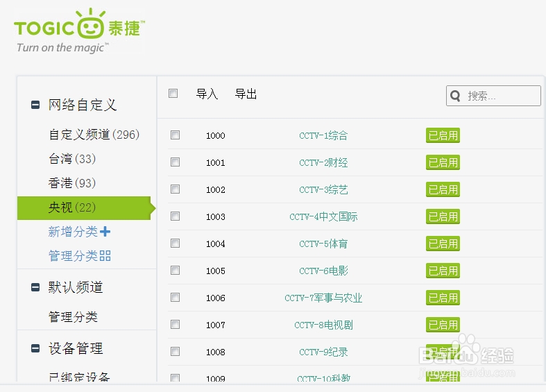Check the box for channel 1003
546x392 pixels.
coord(175,216)
